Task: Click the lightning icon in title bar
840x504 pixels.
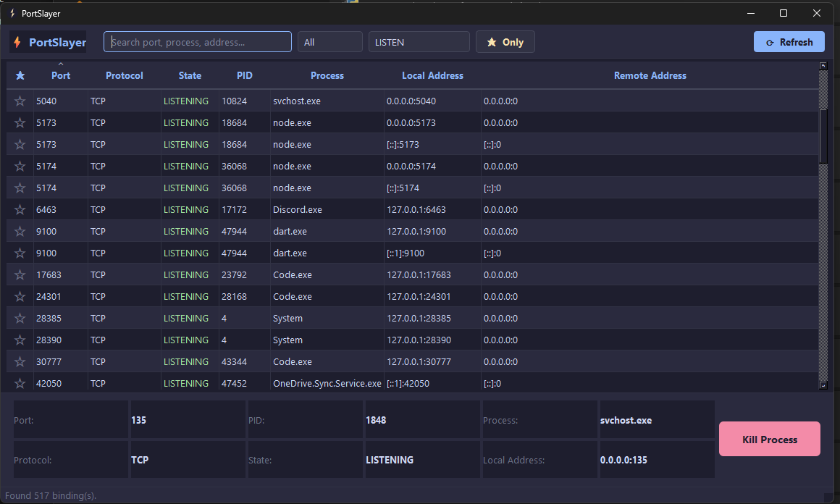Action: [x=12, y=13]
